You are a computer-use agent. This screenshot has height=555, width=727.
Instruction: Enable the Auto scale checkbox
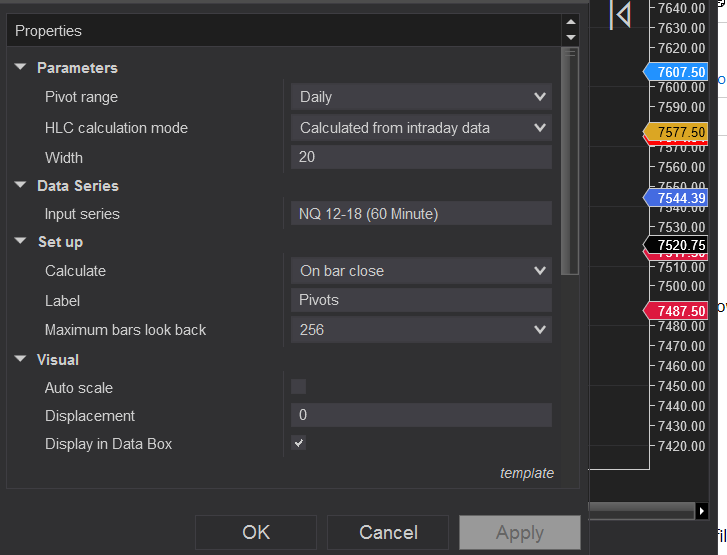click(298, 387)
